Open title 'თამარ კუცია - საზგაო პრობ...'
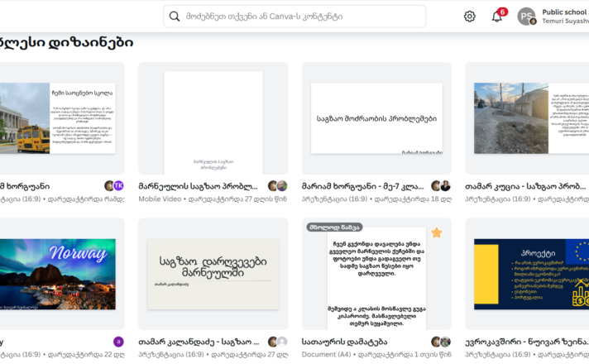The width and height of the screenshot is (589, 364). (x=525, y=186)
